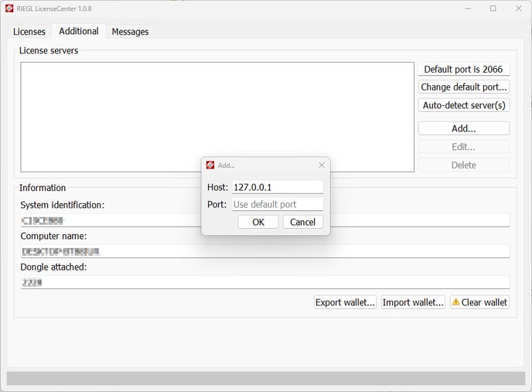
Task: Close the Add dialog with its X
Action: [322, 165]
